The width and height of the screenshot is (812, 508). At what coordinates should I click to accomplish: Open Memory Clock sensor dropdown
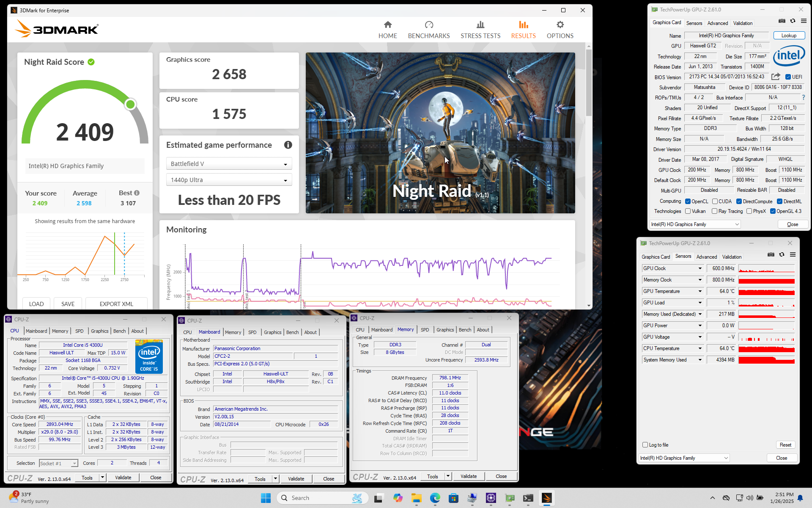tap(700, 280)
